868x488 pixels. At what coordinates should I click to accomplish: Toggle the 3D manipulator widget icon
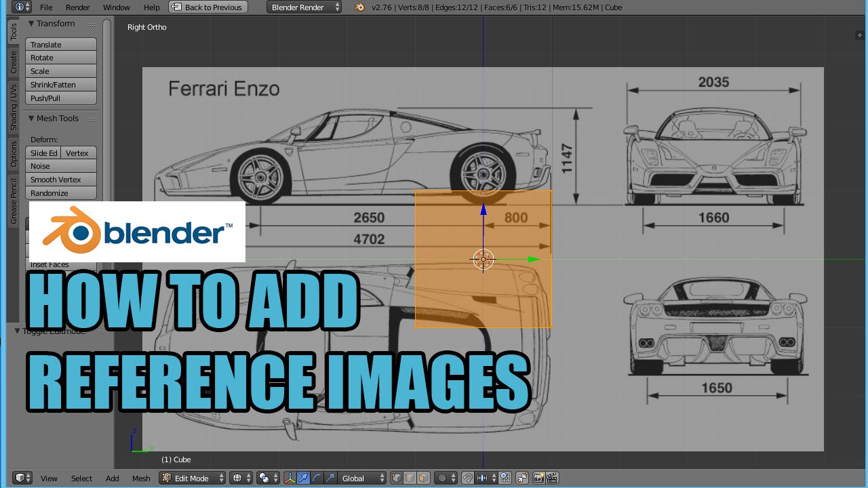coord(290,478)
